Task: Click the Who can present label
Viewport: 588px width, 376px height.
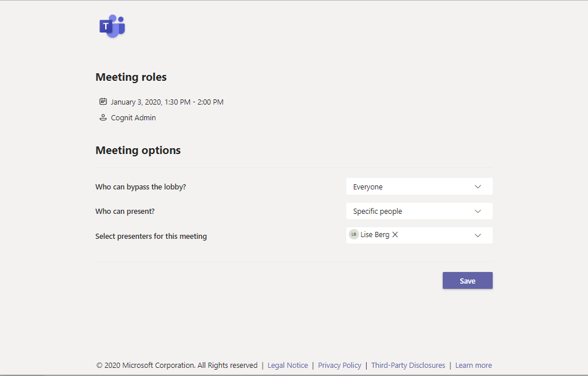Action: (x=125, y=212)
